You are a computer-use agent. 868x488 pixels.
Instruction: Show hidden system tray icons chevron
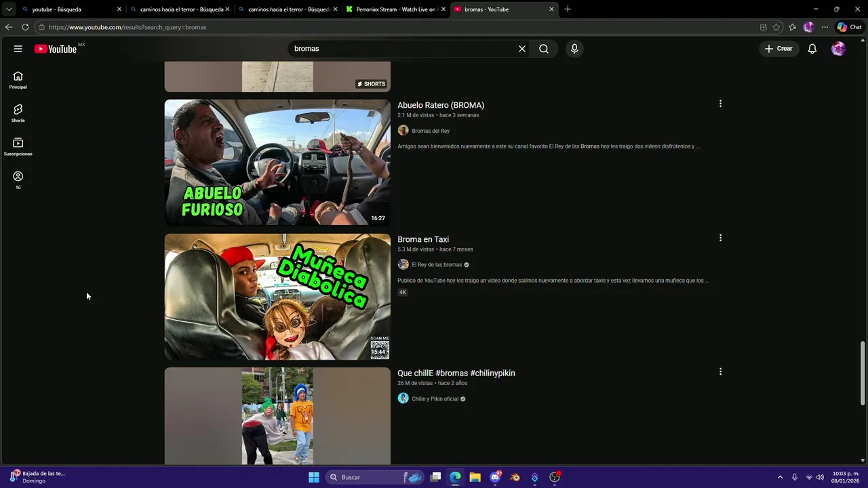[780, 477]
